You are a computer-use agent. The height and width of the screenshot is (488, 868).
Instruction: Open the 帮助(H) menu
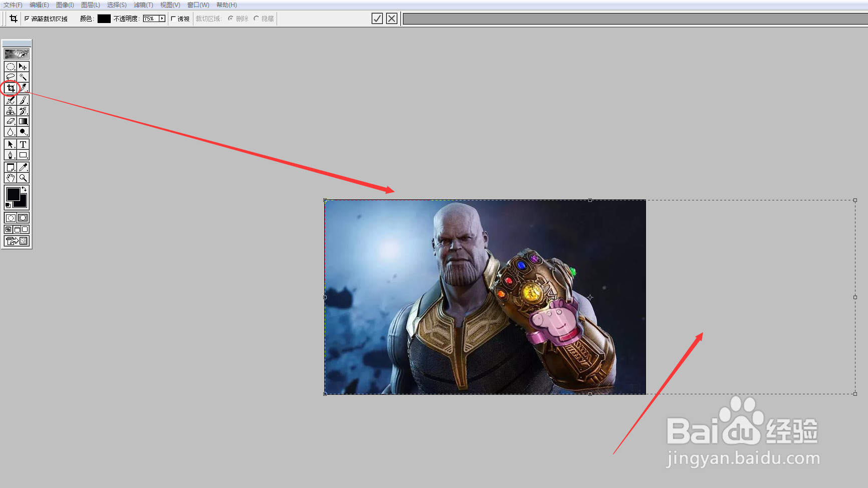(227, 5)
